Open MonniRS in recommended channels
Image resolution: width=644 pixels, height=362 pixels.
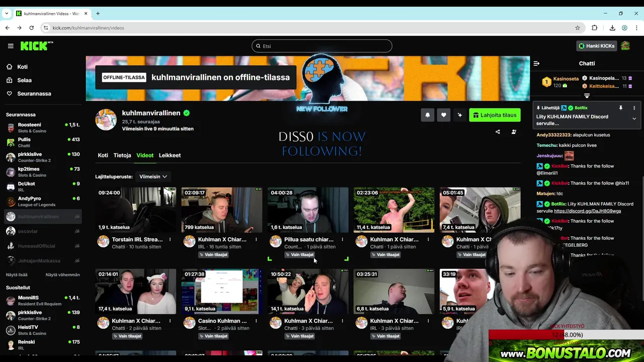point(43,301)
